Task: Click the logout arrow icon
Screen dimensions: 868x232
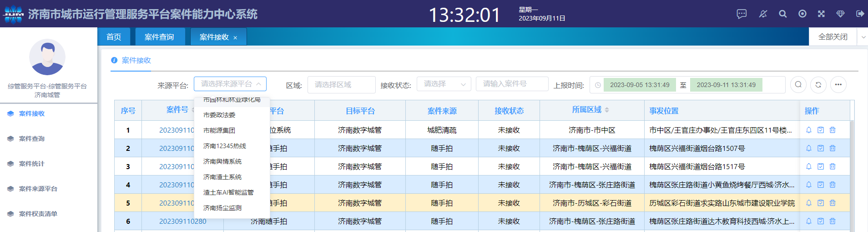Action: click(x=859, y=14)
